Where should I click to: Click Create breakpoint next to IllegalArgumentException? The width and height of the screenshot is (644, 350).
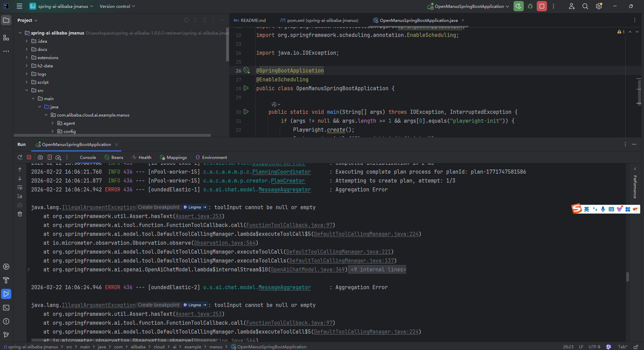[x=159, y=207]
